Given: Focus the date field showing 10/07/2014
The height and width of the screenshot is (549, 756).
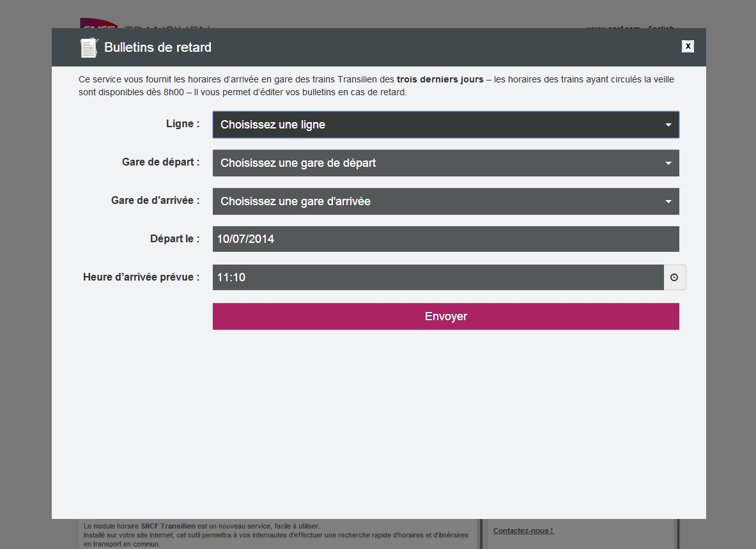Looking at the screenshot, I should click(x=445, y=239).
